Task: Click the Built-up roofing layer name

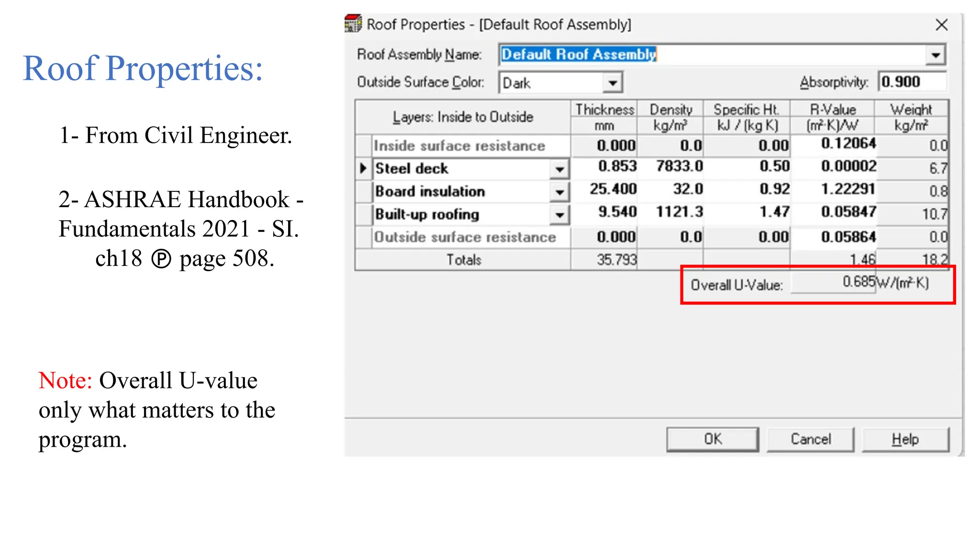Action: point(427,214)
